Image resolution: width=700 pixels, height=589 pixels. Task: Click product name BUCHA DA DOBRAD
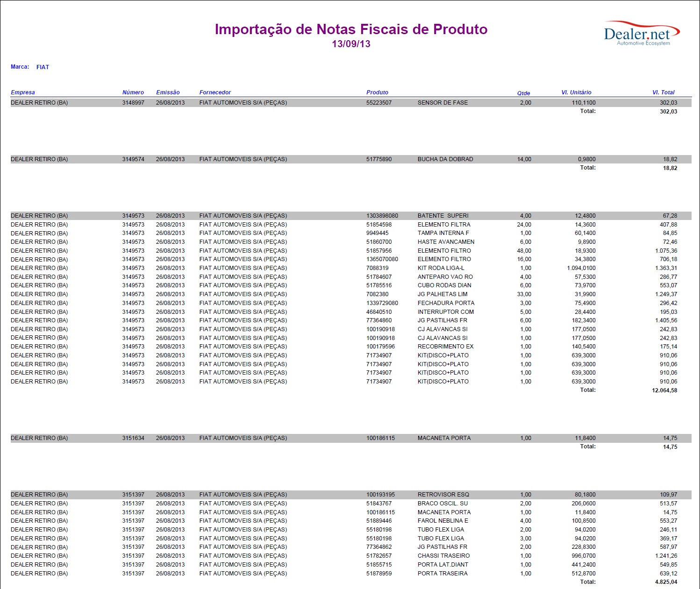445,159
